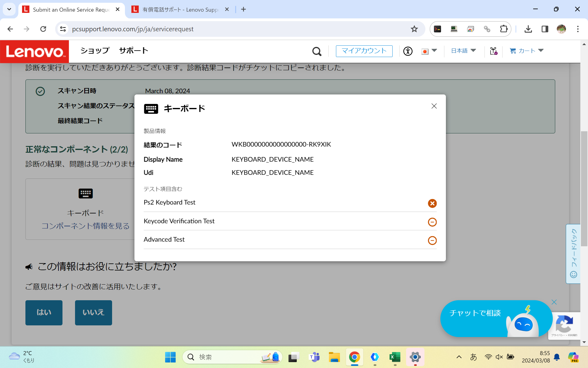588x368 pixels.
Task: Show hidden tray icons chevron
Action: 459,357
